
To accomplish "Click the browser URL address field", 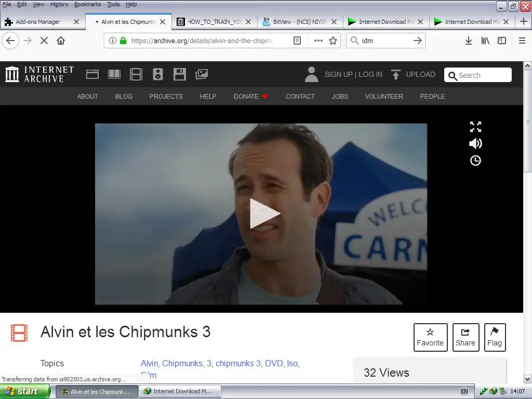I will [x=202, y=41].
